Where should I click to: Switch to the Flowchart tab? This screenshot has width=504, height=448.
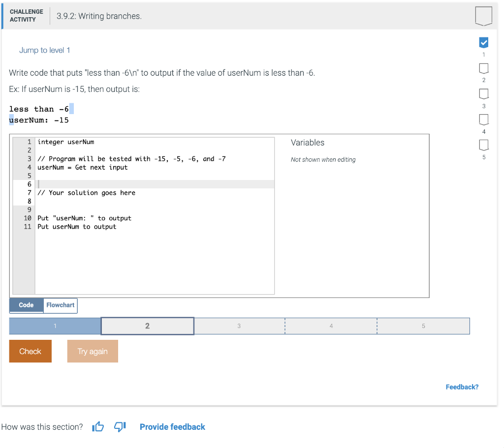tap(60, 305)
